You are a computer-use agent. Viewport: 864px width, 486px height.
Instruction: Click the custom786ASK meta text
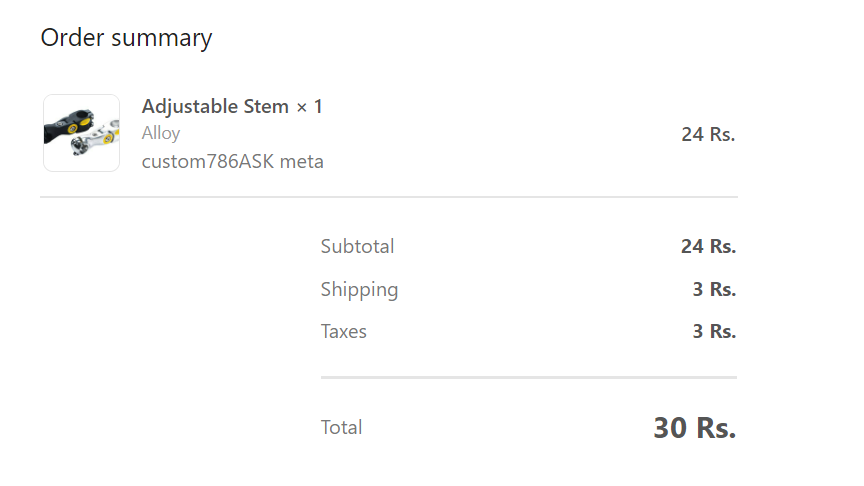(233, 161)
